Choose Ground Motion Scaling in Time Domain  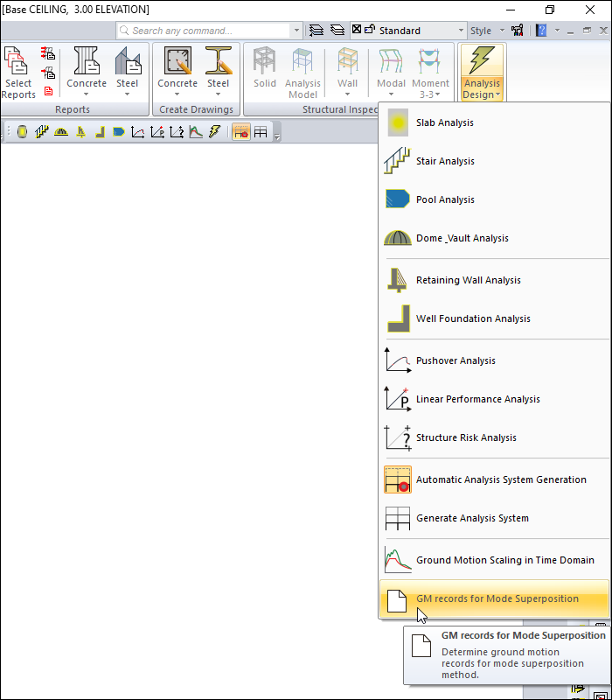point(494,560)
